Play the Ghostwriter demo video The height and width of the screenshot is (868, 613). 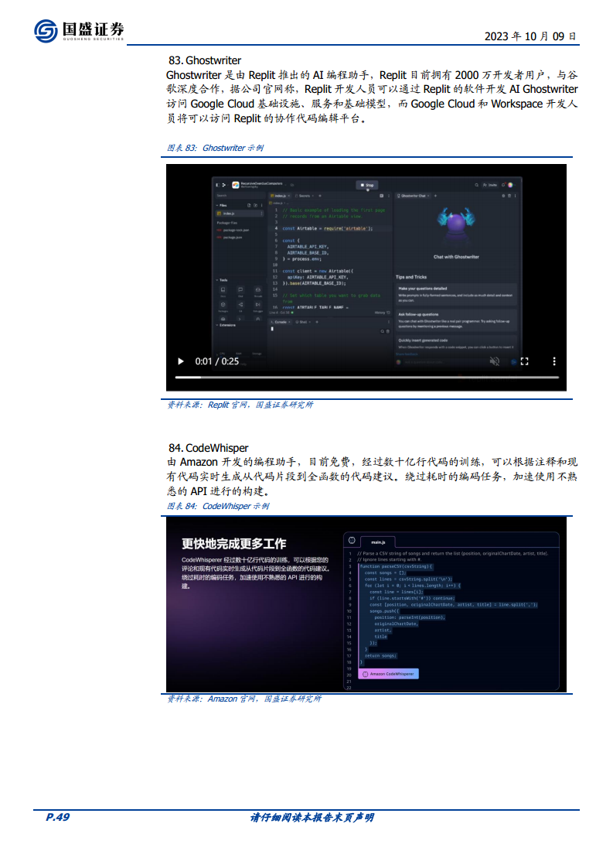coord(180,361)
